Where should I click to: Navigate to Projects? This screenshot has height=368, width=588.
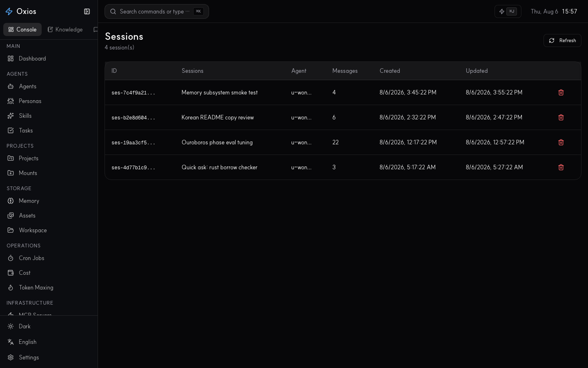(49, 158)
